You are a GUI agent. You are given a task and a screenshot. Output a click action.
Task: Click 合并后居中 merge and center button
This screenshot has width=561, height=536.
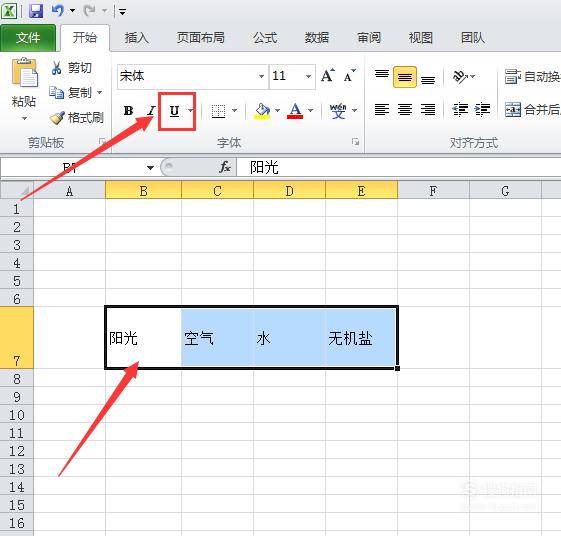point(532,109)
